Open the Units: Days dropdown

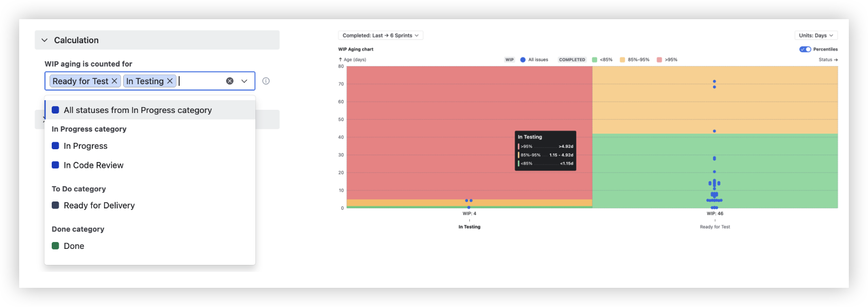[816, 35]
